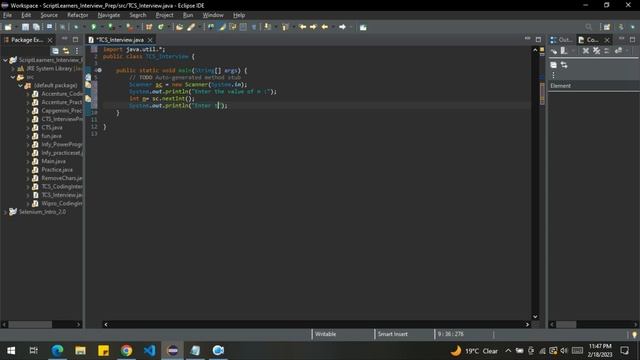
Task: Click the Save toolbar icon
Action: 25,27
